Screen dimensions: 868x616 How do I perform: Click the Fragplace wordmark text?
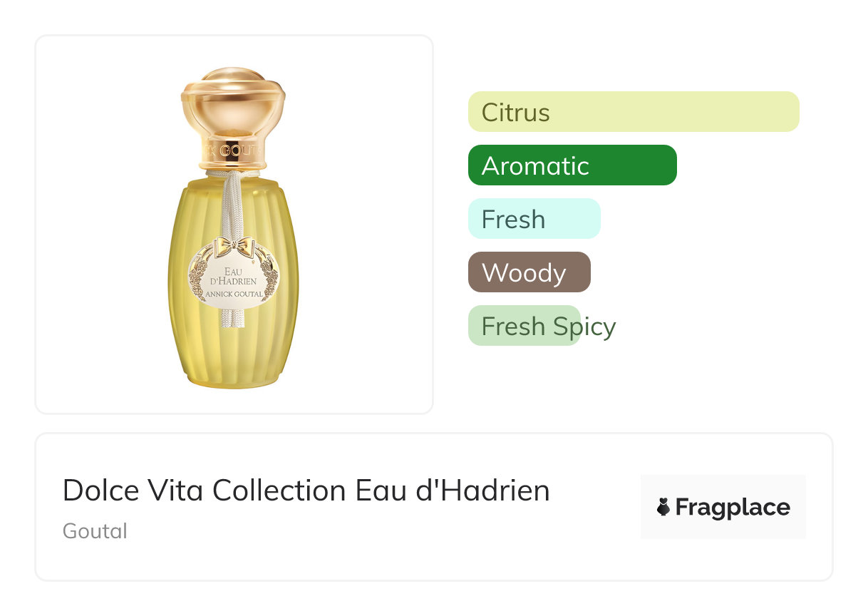point(733,508)
